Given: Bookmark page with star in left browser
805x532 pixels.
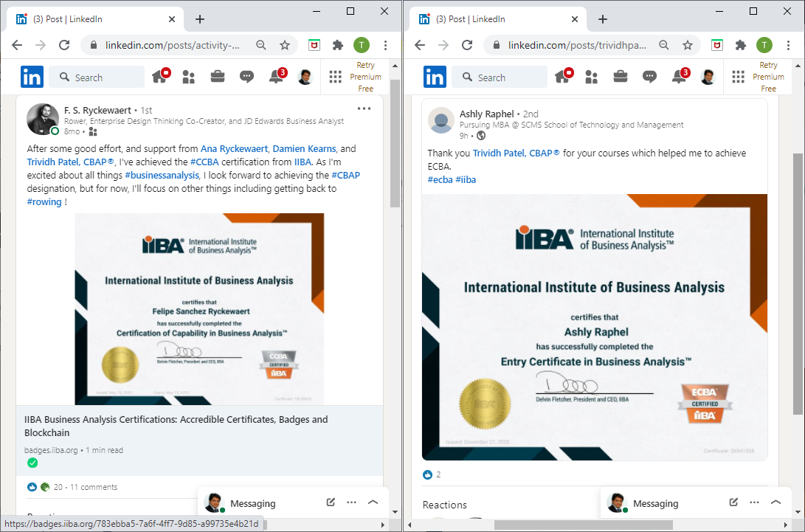Looking at the screenshot, I should tap(285, 45).
